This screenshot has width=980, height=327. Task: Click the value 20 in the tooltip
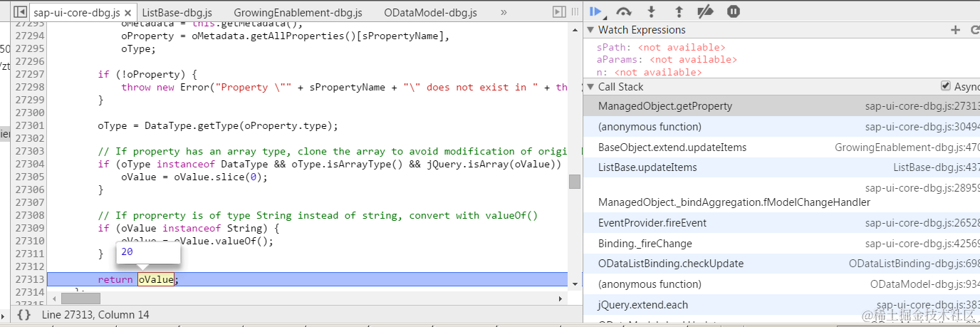[x=127, y=252]
